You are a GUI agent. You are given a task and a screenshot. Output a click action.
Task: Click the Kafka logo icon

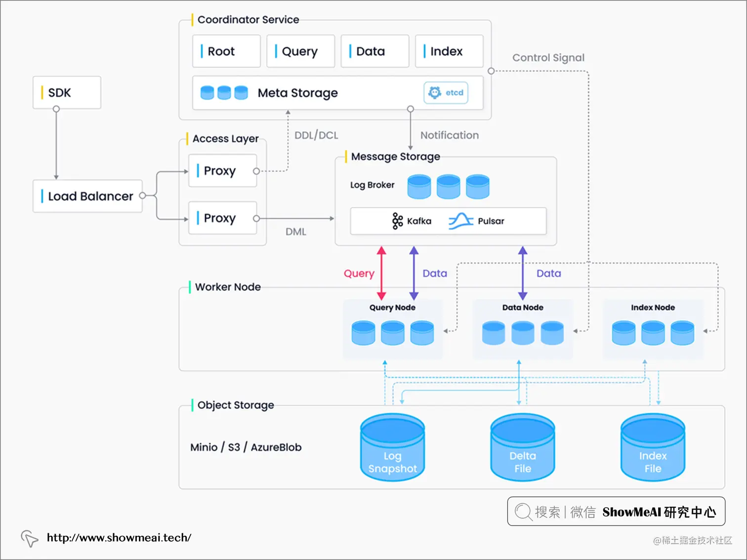(x=397, y=221)
